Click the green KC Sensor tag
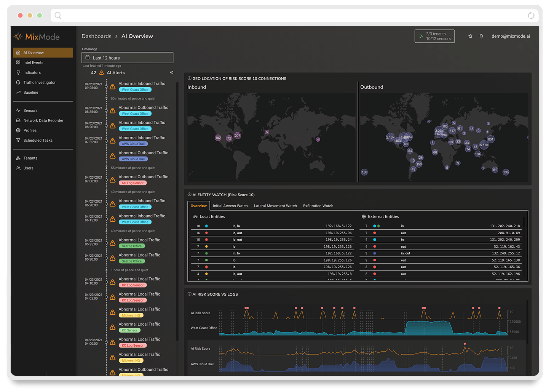The height and width of the screenshot is (392, 546). coord(130,330)
